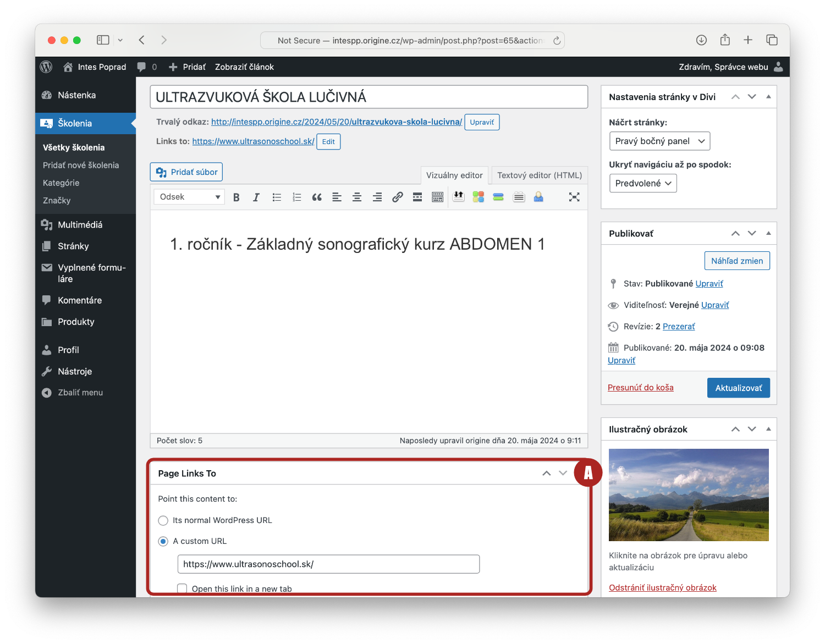
Task: Click the Aktualizovať button
Action: point(739,388)
